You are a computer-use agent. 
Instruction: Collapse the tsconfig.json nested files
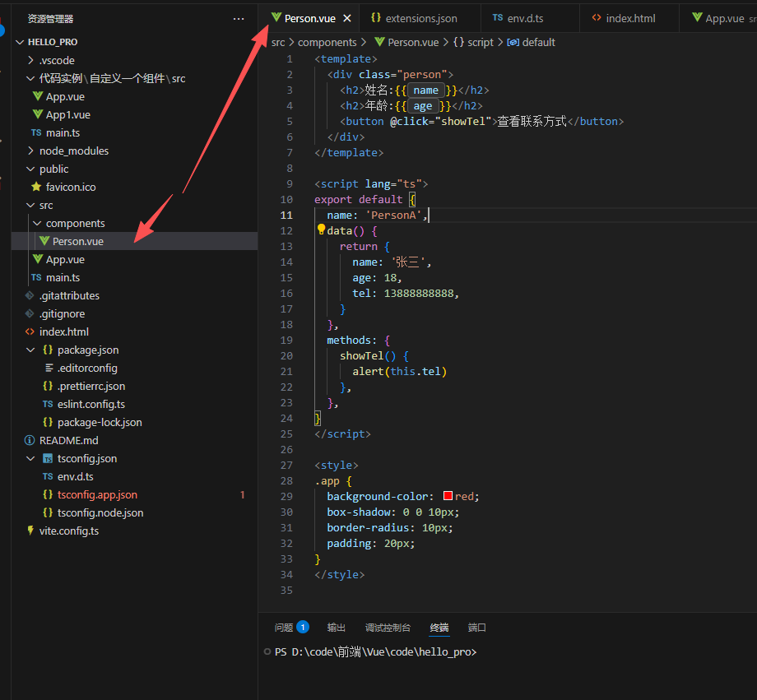click(x=30, y=459)
